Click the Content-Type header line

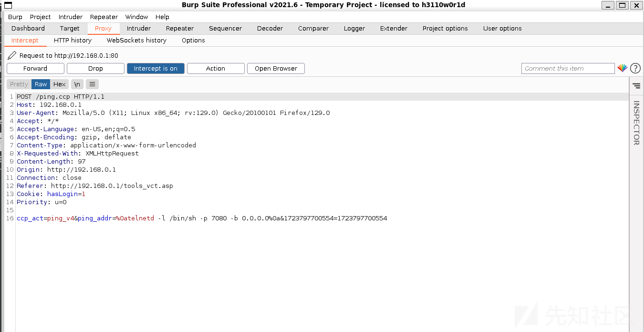coord(106,145)
